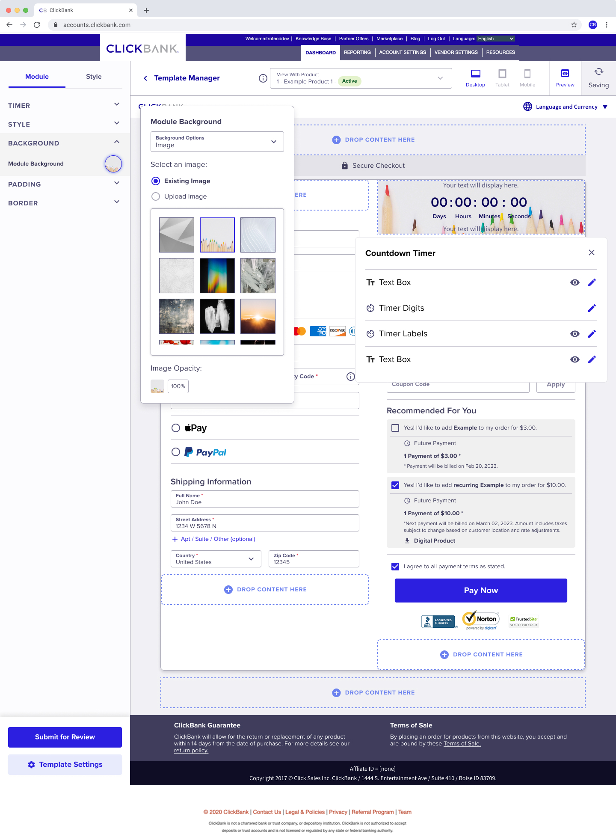This screenshot has width=616, height=840.
Task: Switch to Desktop preview
Action: click(x=475, y=78)
